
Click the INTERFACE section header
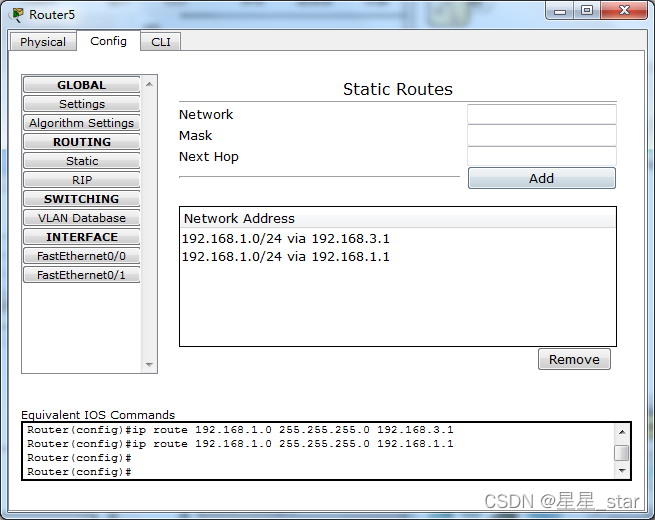(x=81, y=237)
